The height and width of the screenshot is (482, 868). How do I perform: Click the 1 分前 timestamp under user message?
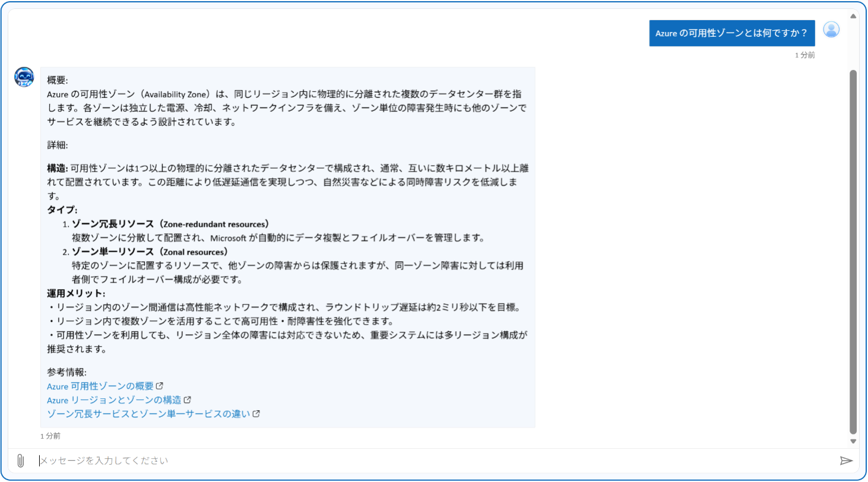point(805,55)
